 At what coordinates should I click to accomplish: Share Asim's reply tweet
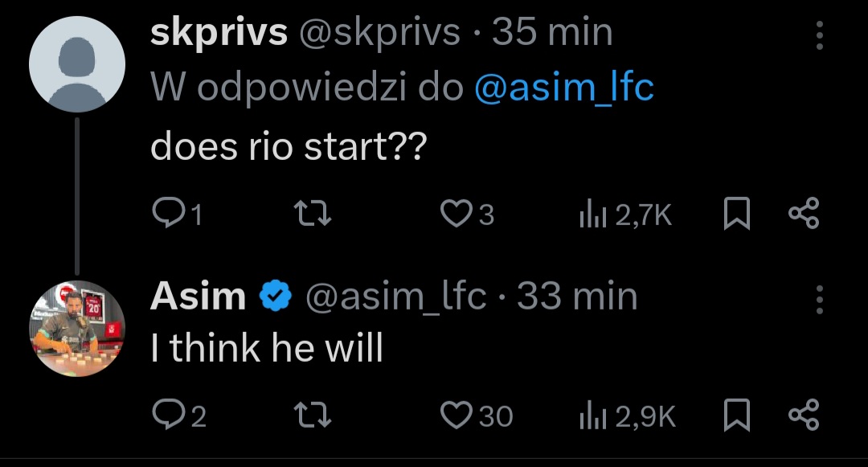point(803,415)
